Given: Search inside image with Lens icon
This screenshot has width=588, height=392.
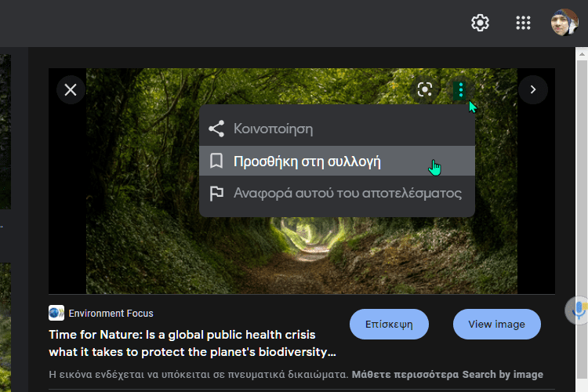Looking at the screenshot, I should tap(425, 89).
